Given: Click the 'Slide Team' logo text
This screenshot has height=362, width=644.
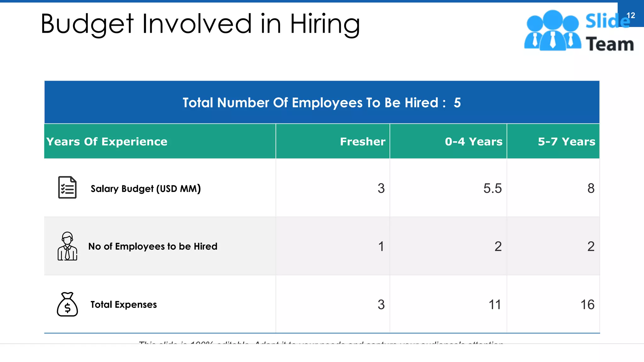Looking at the screenshot, I should [x=609, y=32].
